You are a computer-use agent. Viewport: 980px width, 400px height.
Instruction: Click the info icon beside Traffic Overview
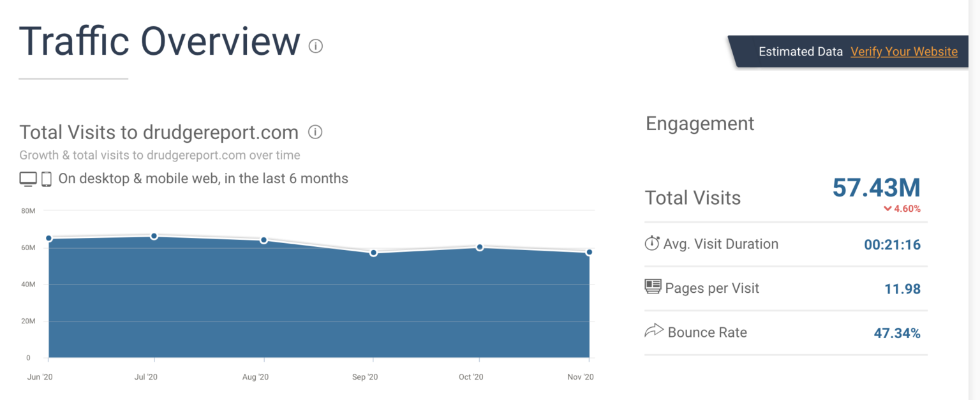316,46
